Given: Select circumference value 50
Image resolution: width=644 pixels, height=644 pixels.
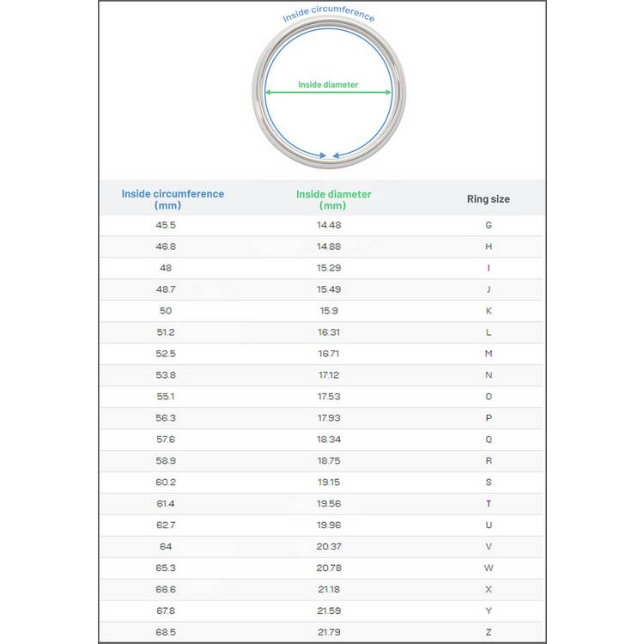Looking at the screenshot, I should point(166,311).
